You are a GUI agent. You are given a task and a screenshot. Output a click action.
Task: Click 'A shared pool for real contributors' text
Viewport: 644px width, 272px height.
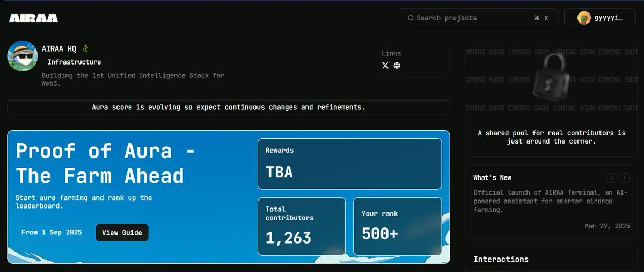(x=552, y=137)
